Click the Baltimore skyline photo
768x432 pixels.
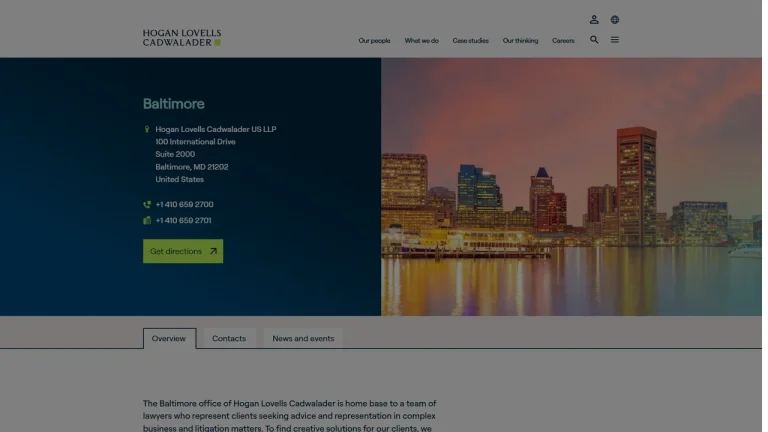pos(571,187)
